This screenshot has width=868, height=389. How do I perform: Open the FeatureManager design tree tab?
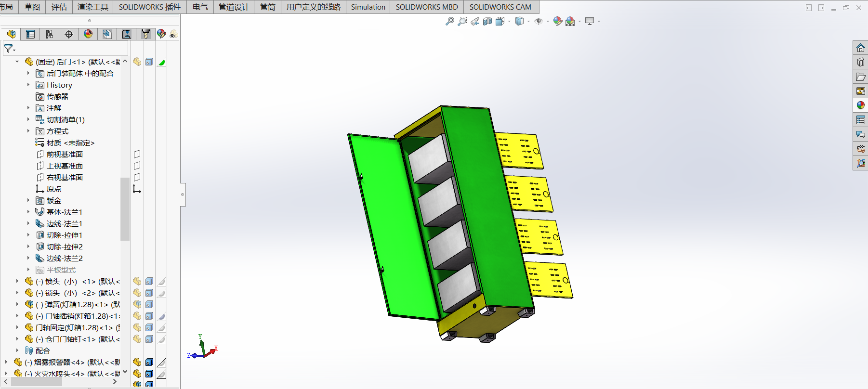[x=11, y=34]
